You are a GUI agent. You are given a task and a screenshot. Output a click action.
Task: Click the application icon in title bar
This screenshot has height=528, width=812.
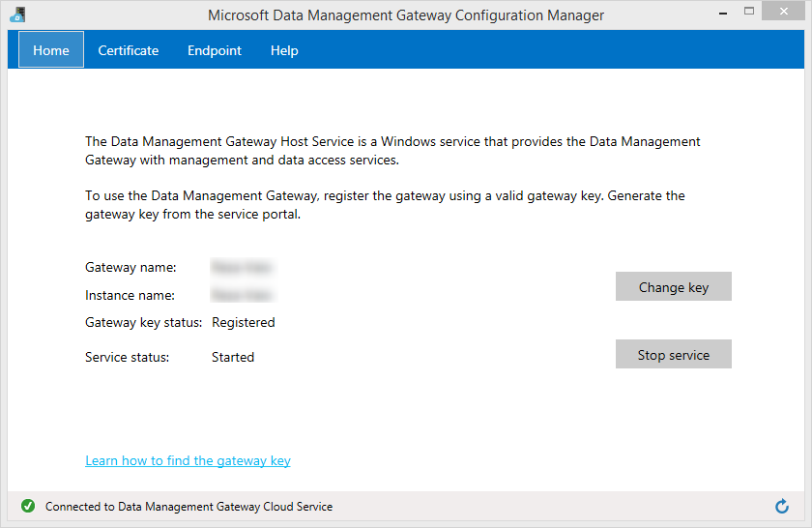(x=17, y=15)
